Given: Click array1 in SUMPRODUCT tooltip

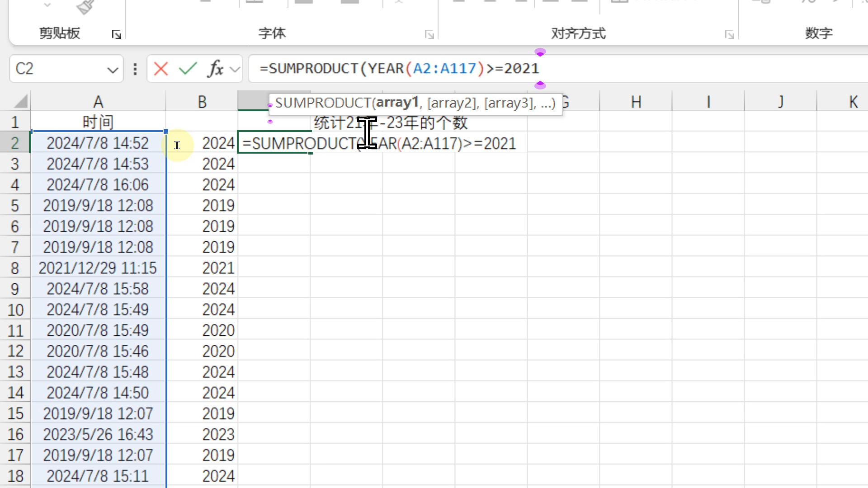Looking at the screenshot, I should [x=396, y=103].
